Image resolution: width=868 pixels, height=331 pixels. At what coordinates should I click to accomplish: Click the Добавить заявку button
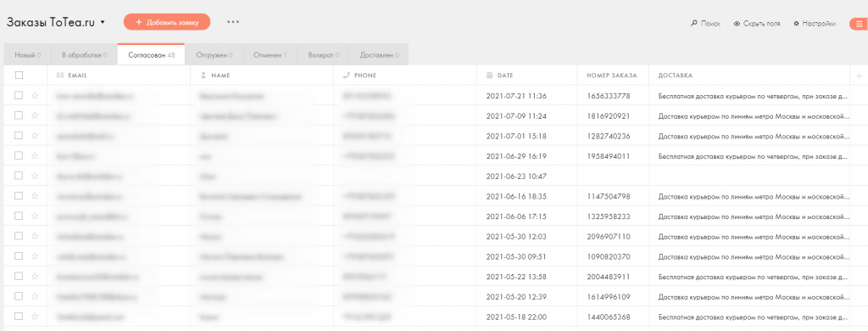coord(167,22)
